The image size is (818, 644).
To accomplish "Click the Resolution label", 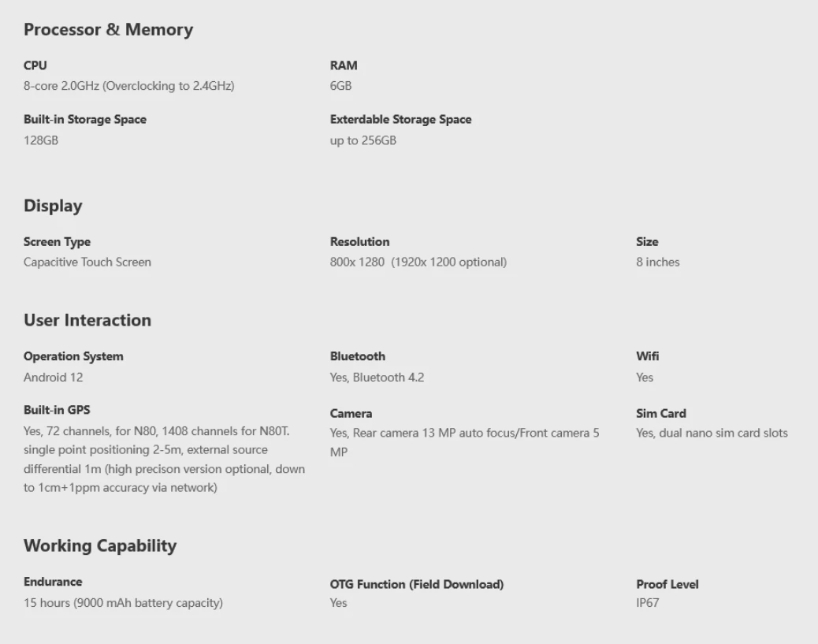I will [359, 242].
